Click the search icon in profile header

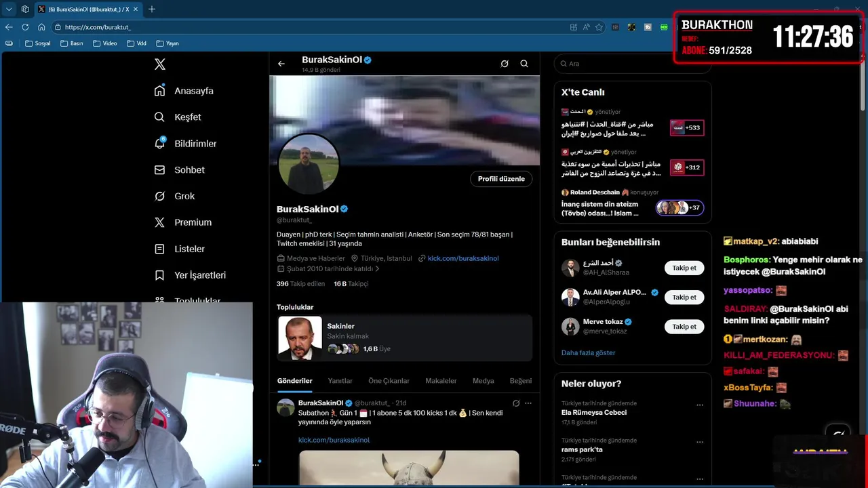pyautogui.click(x=524, y=64)
